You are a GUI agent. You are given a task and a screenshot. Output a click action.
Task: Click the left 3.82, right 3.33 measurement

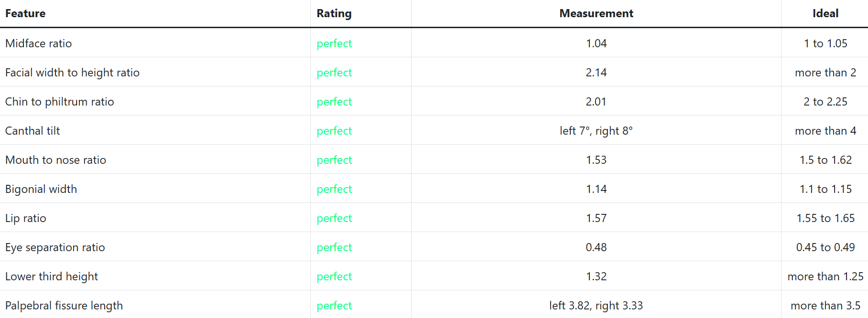coord(596,306)
